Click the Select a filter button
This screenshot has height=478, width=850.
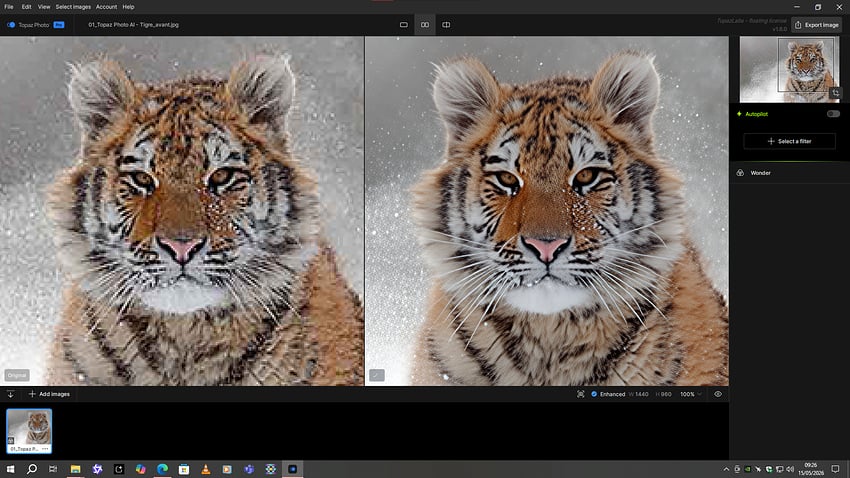coord(789,141)
